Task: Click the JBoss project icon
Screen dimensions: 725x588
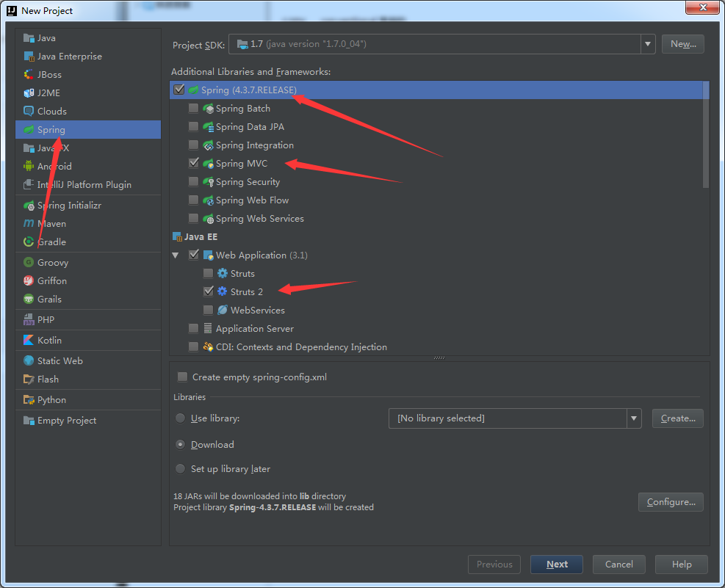Action: click(29, 74)
